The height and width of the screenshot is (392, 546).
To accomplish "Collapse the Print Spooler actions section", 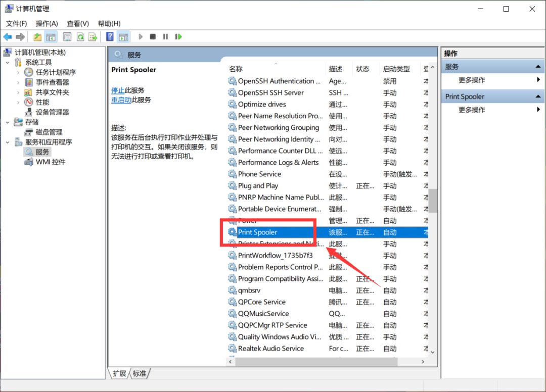I will pyautogui.click(x=538, y=96).
